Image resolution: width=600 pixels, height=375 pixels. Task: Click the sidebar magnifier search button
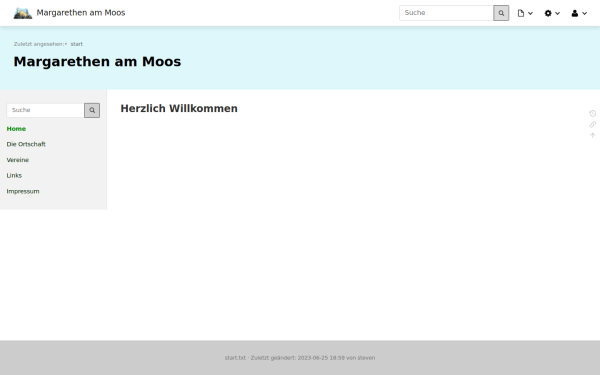[x=92, y=110]
